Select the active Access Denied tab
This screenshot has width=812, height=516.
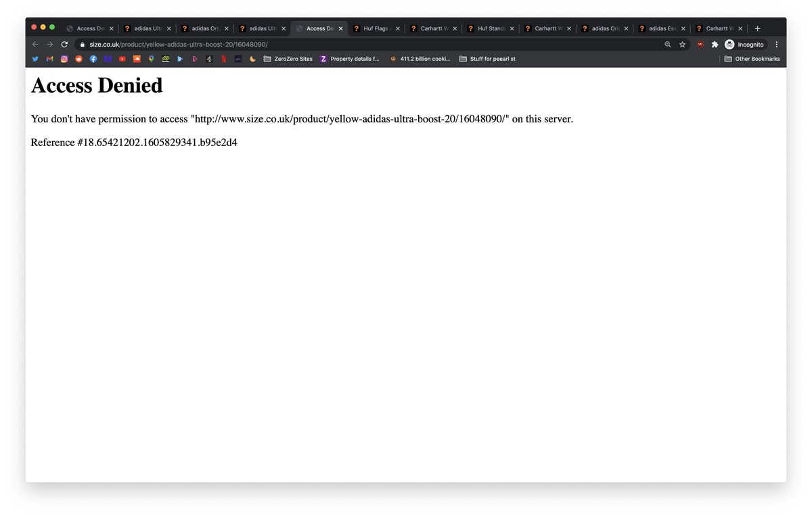[319, 28]
